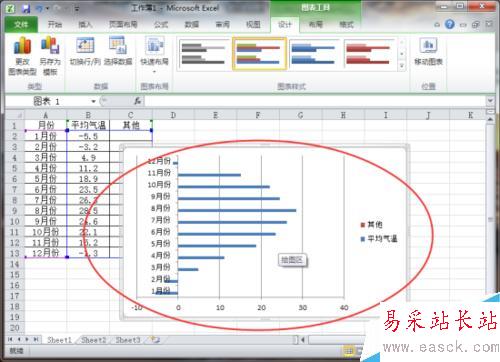This screenshot has width=500, height=362.
Task: Switch to the Review tab
Action: click(x=222, y=24)
